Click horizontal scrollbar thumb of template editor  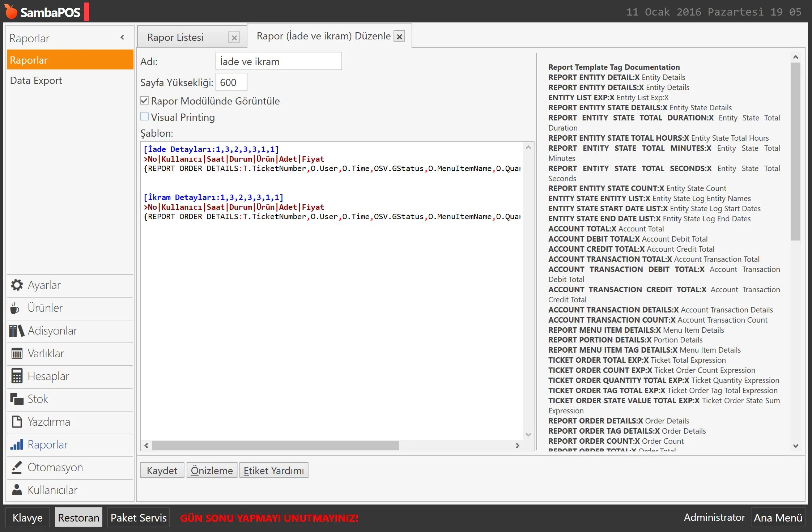pos(276,446)
